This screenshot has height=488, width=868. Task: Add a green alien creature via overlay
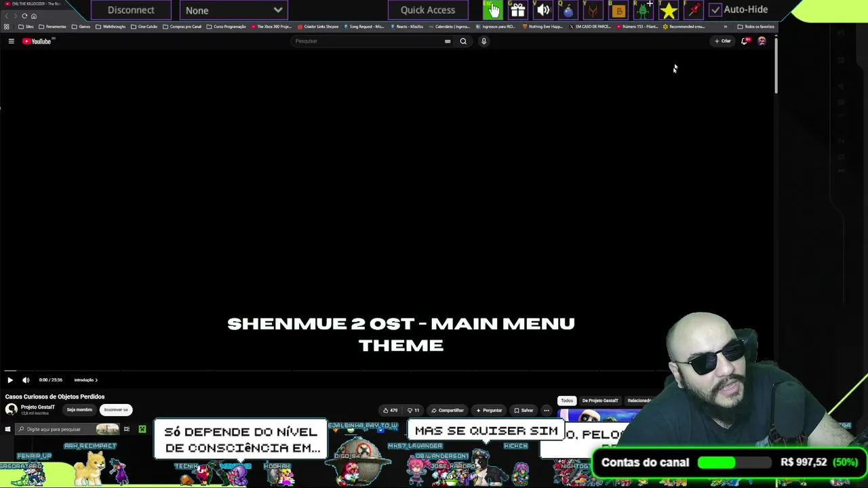[x=644, y=10]
